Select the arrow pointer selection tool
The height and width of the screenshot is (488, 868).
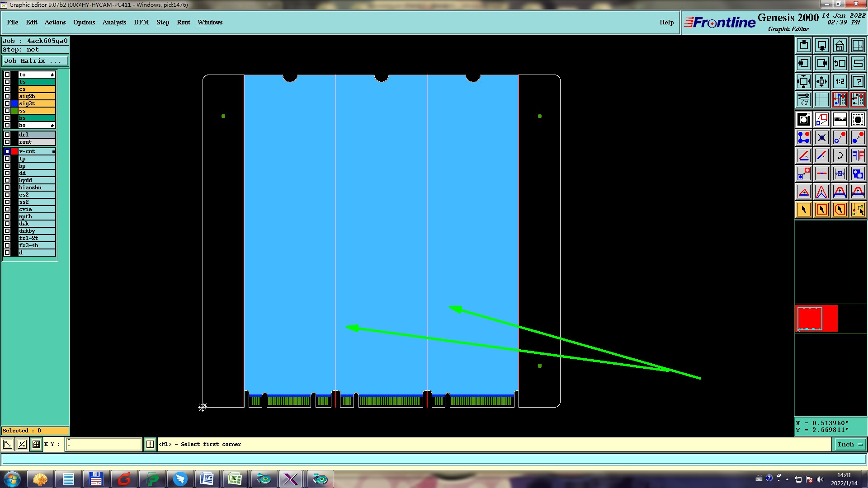click(804, 210)
